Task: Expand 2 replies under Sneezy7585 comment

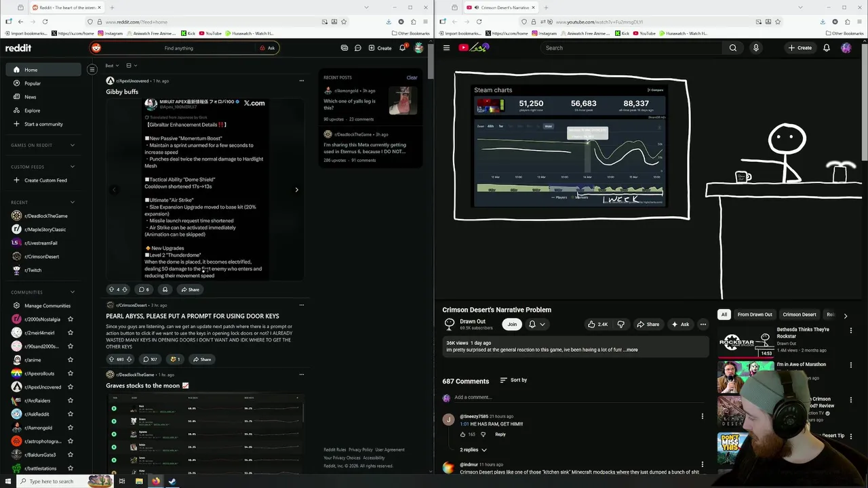Action: (473, 450)
